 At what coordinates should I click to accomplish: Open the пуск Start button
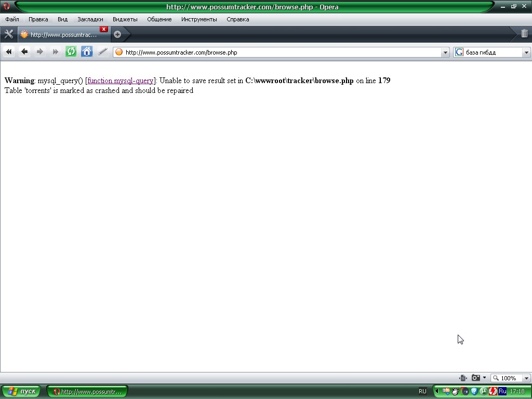[x=21, y=391]
